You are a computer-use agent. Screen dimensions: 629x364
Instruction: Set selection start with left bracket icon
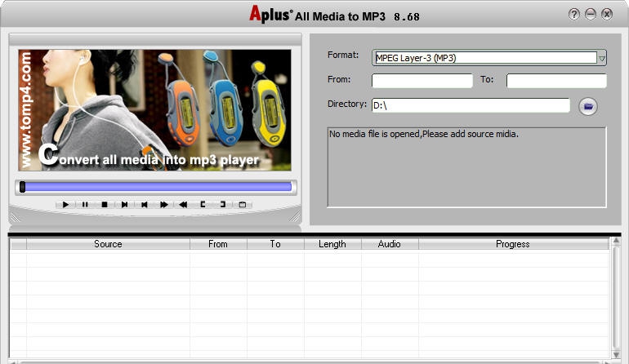(203, 205)
